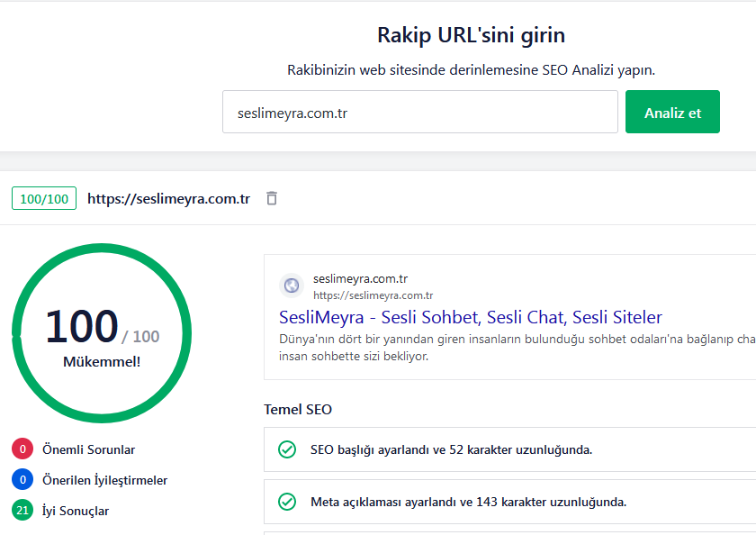
Task: Click the 100/100 score badge
Action: (x=44, y=198)
